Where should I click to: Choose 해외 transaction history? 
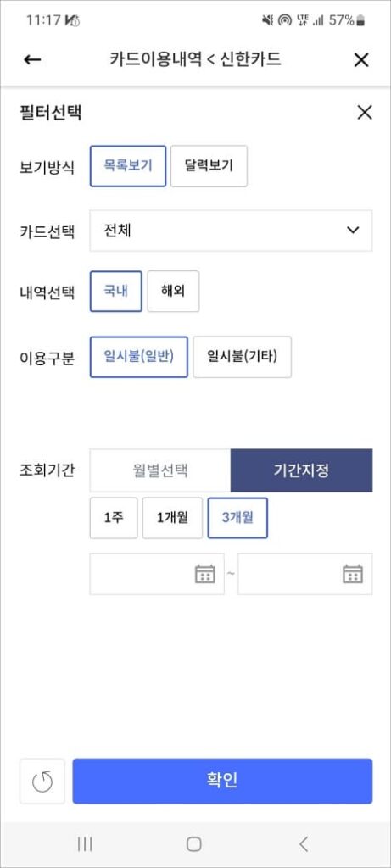[173, 292]
